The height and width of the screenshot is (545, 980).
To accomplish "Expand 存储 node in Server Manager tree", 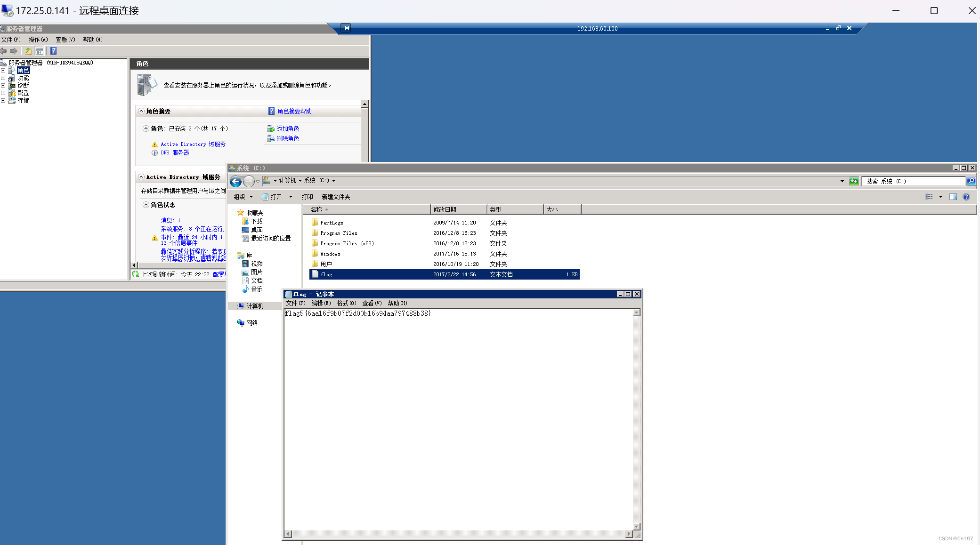I will point(3,100).
